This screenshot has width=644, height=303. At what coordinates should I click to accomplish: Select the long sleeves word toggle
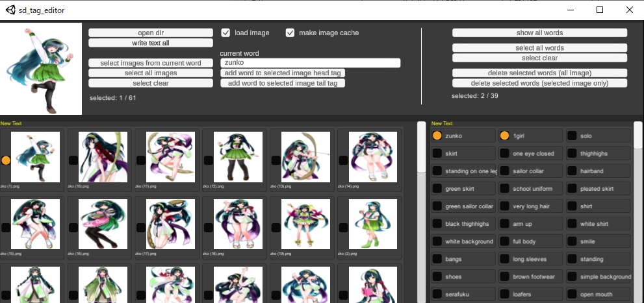click(x=505, y=259)
